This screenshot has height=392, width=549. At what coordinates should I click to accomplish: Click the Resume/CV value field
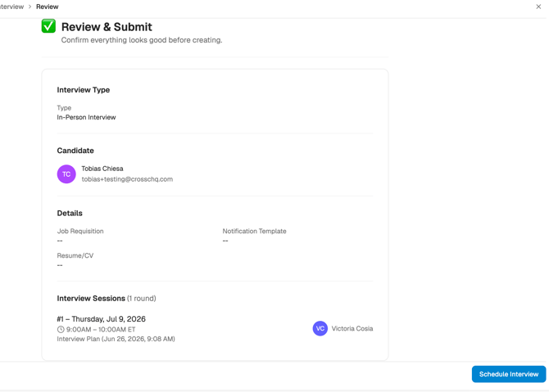pyautogui.click(x=60, y=265)
